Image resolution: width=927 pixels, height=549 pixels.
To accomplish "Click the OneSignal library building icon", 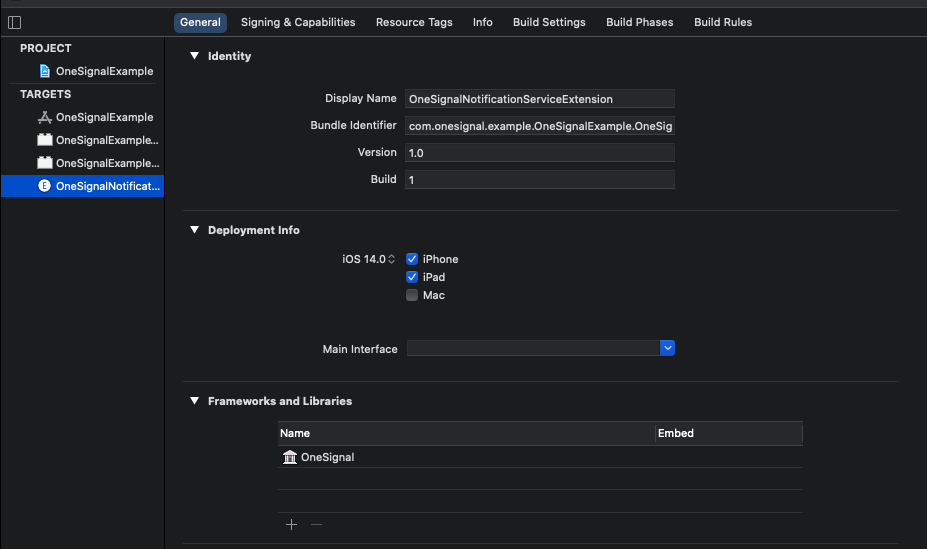I will coord(290,457).
